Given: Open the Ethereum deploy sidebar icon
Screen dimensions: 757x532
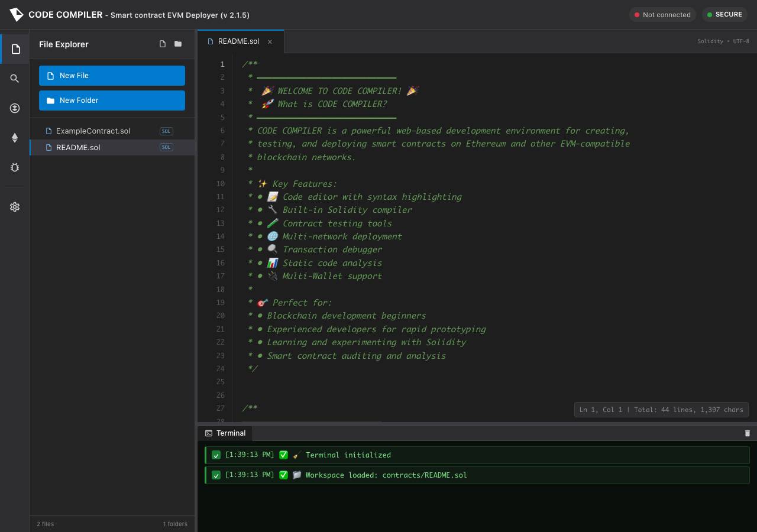Looking at the screenshot, I should click(15, 138).
